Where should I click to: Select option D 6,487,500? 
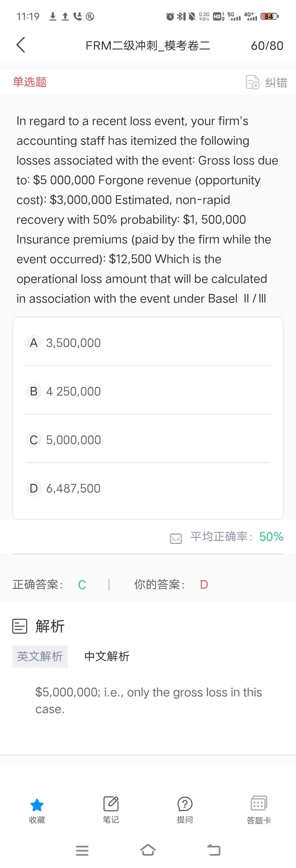coord(73,489)
